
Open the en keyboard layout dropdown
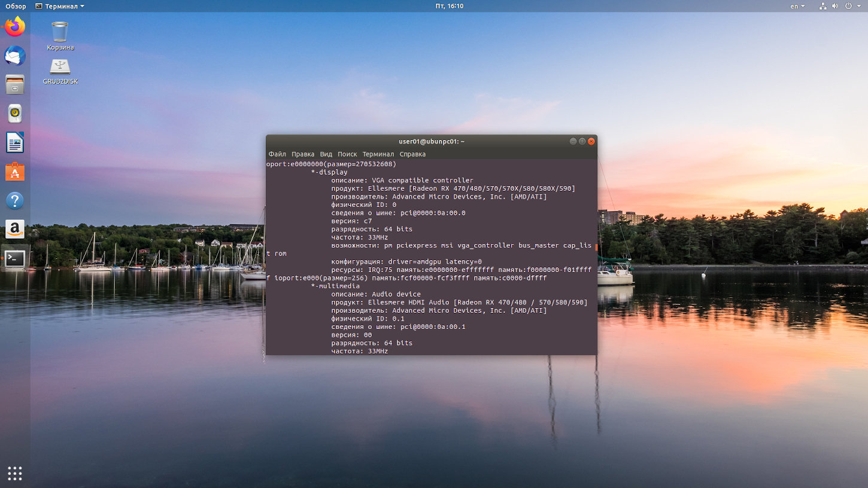798,6
